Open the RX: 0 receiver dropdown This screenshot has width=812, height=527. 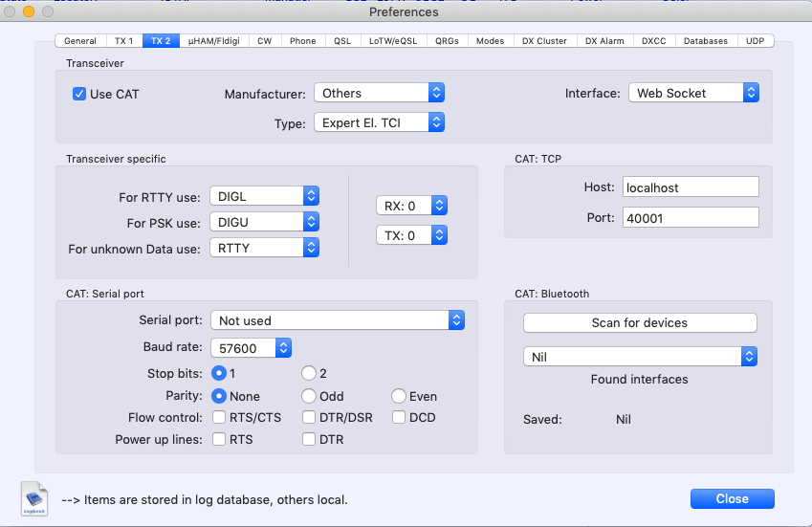411,206
